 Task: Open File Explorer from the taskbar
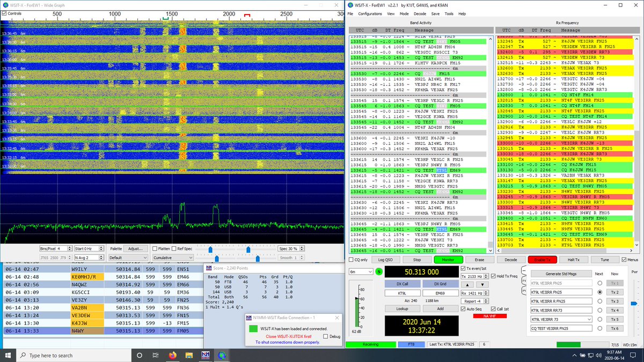(x=188, y=355)
